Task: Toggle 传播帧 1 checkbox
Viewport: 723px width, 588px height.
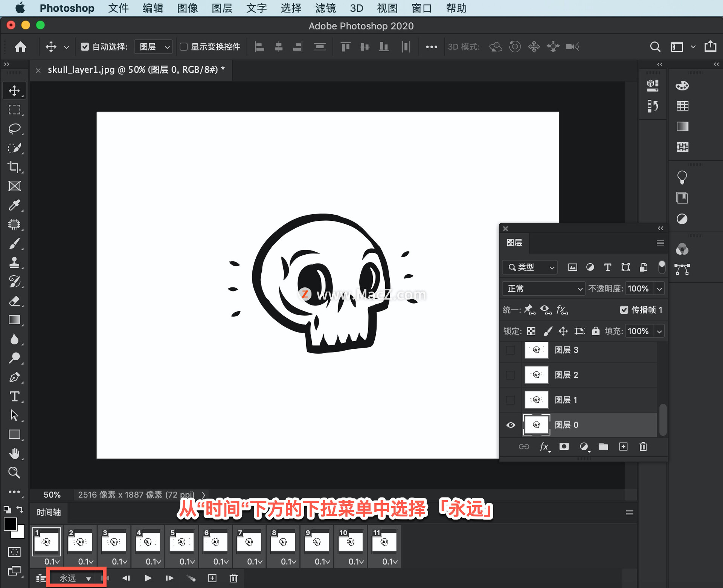Action: [624, 310]
